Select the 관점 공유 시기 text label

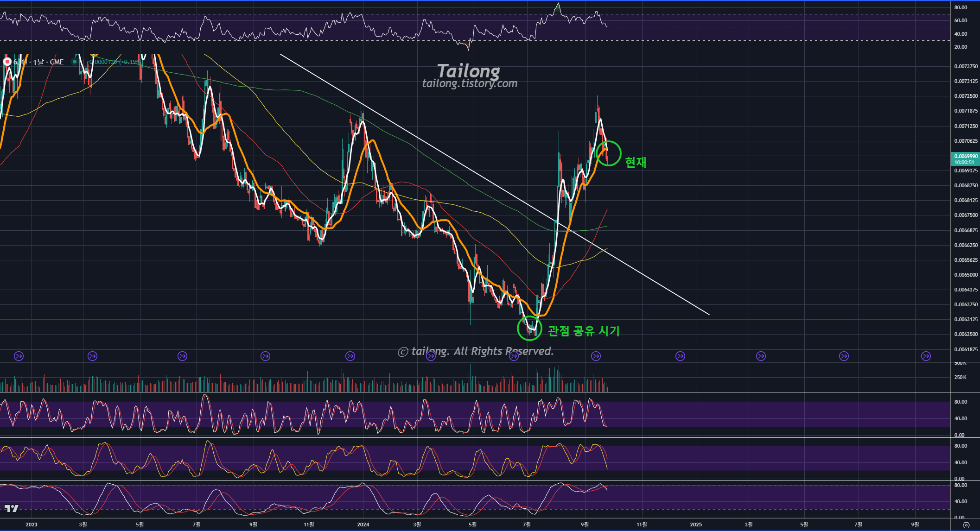[x=584, y=331]
